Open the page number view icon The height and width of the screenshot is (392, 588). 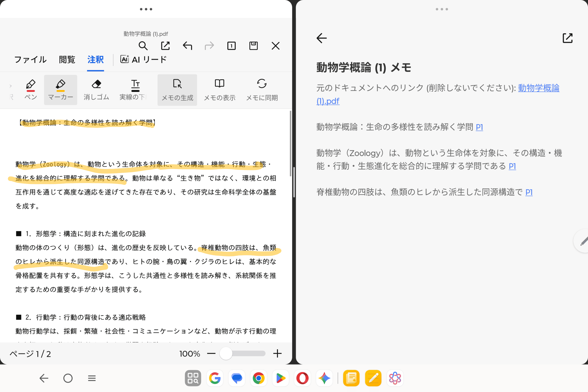(x=232, y=46)
